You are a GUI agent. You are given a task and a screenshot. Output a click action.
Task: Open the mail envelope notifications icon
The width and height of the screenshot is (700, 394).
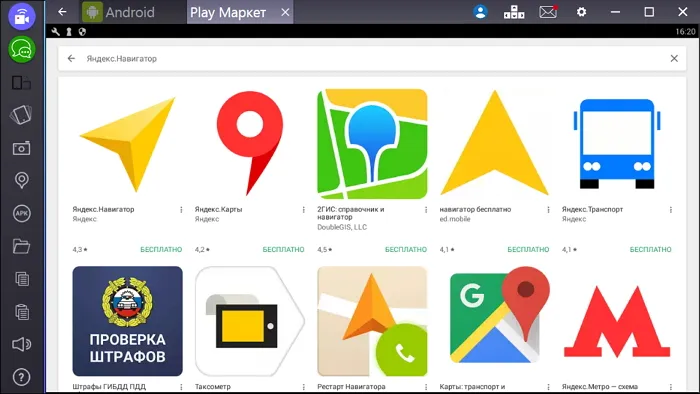[x=548, y=12]
